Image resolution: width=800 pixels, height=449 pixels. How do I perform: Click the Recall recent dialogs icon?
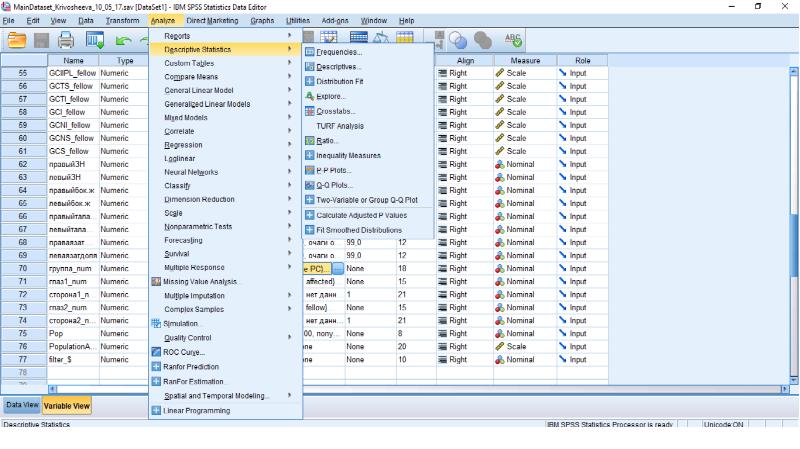[x=95, y=40]
